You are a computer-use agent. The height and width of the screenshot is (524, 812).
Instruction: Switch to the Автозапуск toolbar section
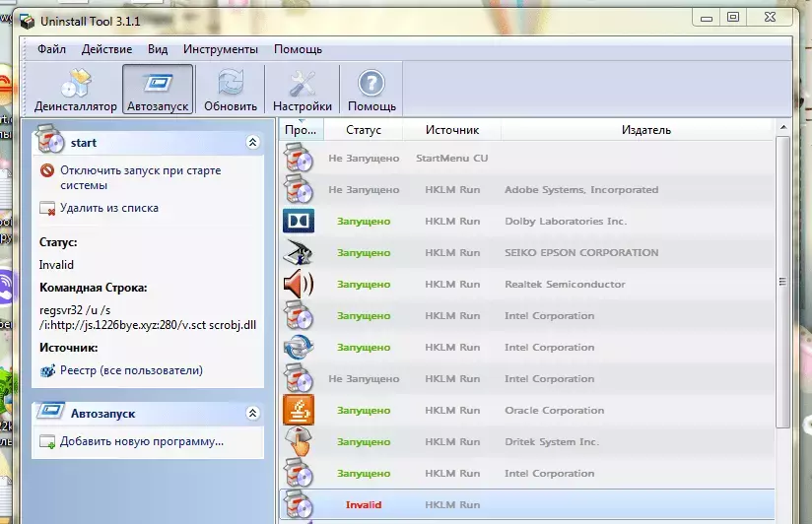point(158,89)
